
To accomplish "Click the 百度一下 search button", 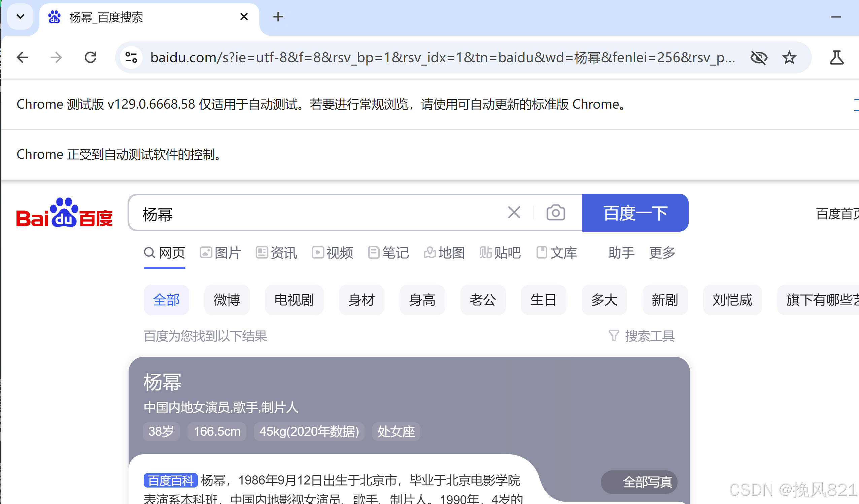I will [635, 213].
